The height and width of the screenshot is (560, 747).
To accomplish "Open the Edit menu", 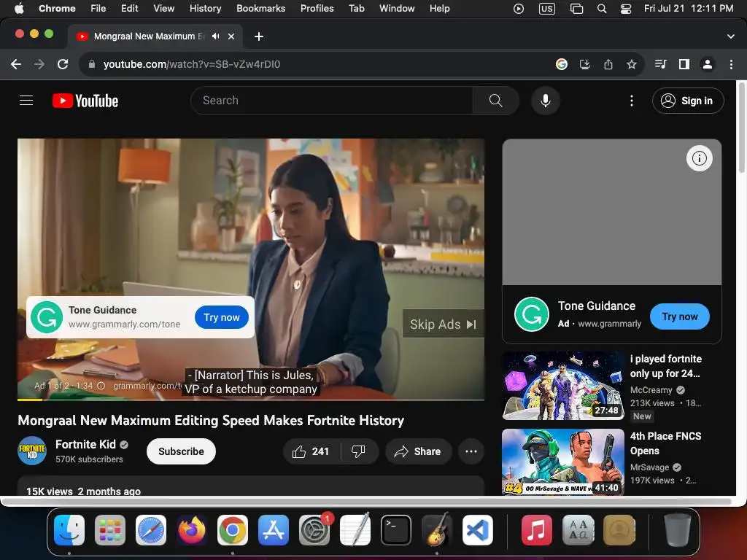I will pyautogui.click(x=129, y=8).
